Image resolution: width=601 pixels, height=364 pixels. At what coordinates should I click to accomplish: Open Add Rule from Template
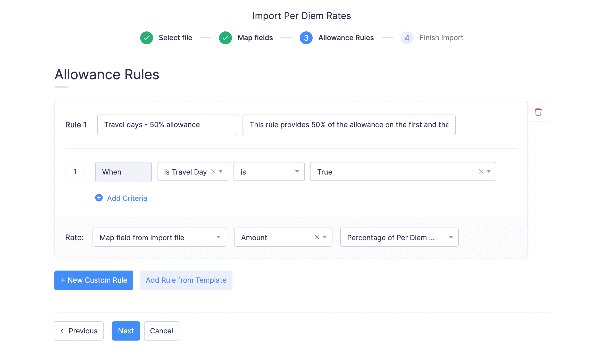pos(186,280)
